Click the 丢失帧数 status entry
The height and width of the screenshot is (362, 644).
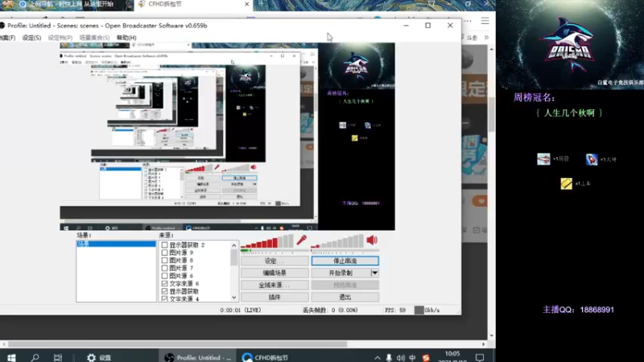330,311
